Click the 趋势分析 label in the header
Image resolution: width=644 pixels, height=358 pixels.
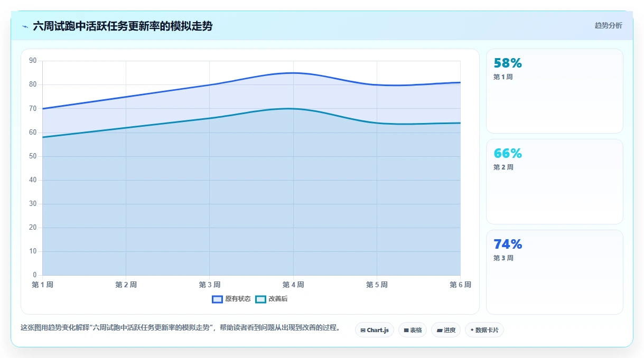(x=608, y=25)
